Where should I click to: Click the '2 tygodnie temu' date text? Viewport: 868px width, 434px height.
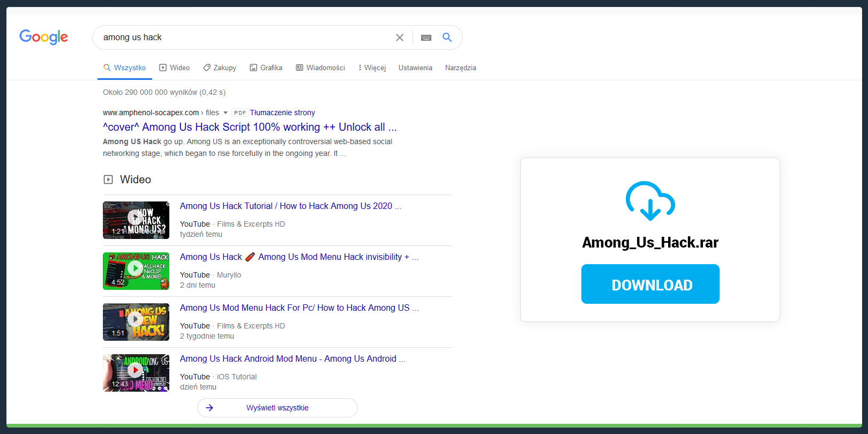(207, 336)
